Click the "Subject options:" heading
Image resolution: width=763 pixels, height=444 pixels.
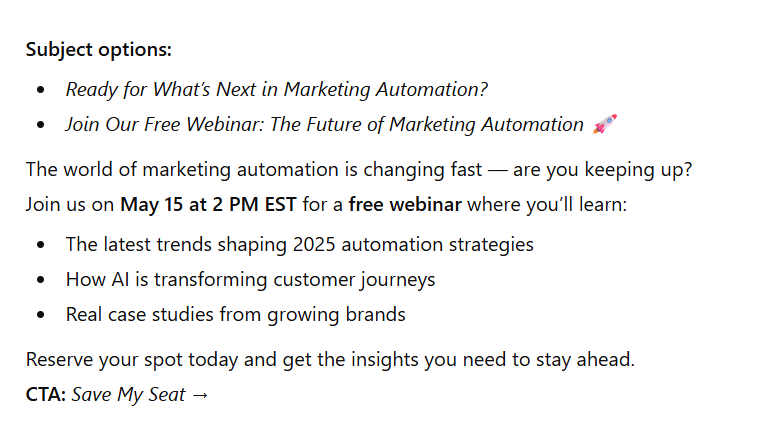[98, 49]
